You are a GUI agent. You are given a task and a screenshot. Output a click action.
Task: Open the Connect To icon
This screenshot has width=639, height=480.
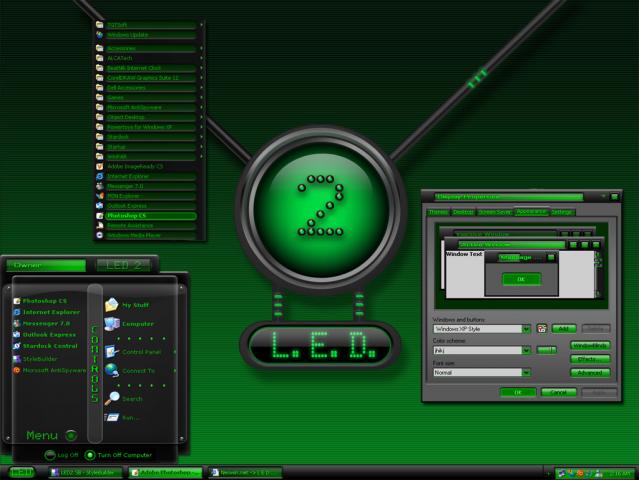111,370
